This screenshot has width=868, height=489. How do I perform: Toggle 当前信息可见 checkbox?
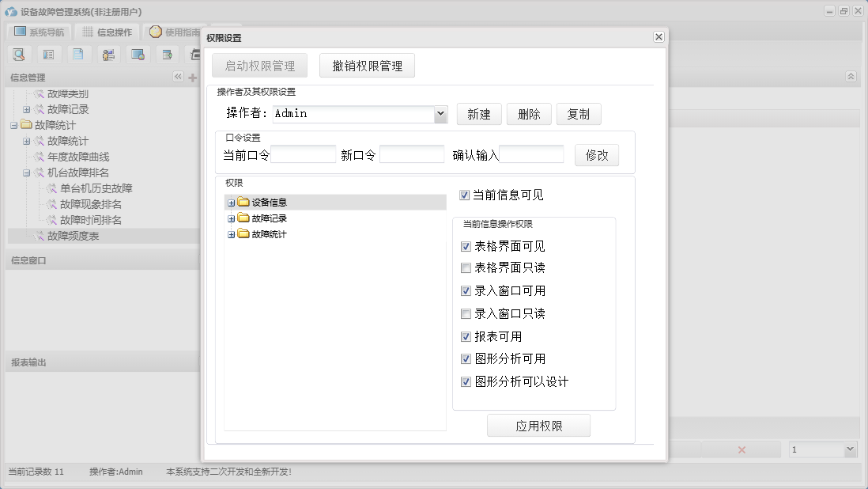click(465, 195)
